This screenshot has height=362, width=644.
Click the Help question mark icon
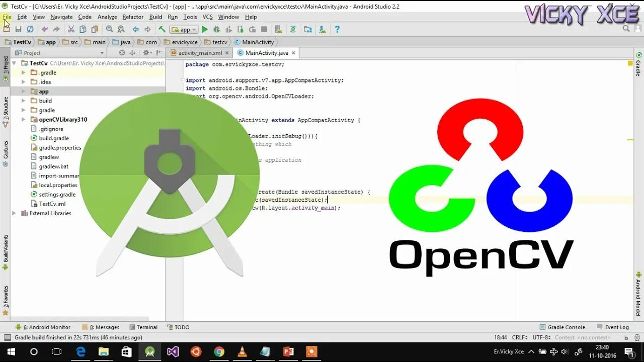tap(337, 30)
